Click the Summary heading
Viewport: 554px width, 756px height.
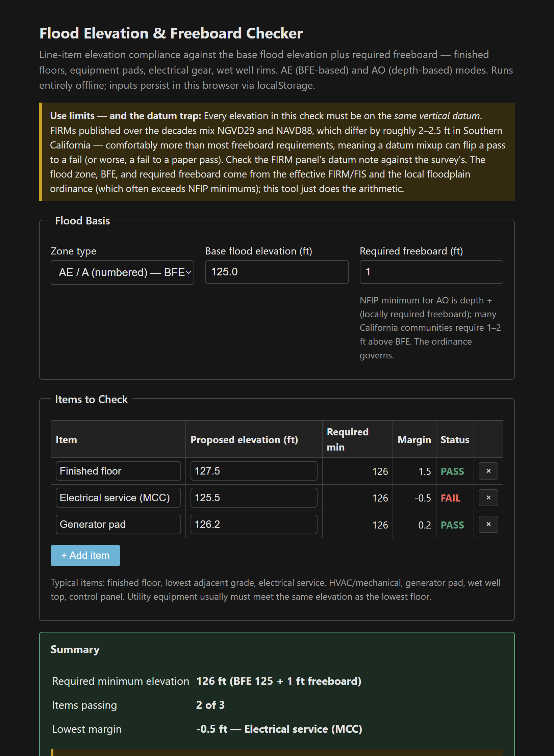(75, 649)
